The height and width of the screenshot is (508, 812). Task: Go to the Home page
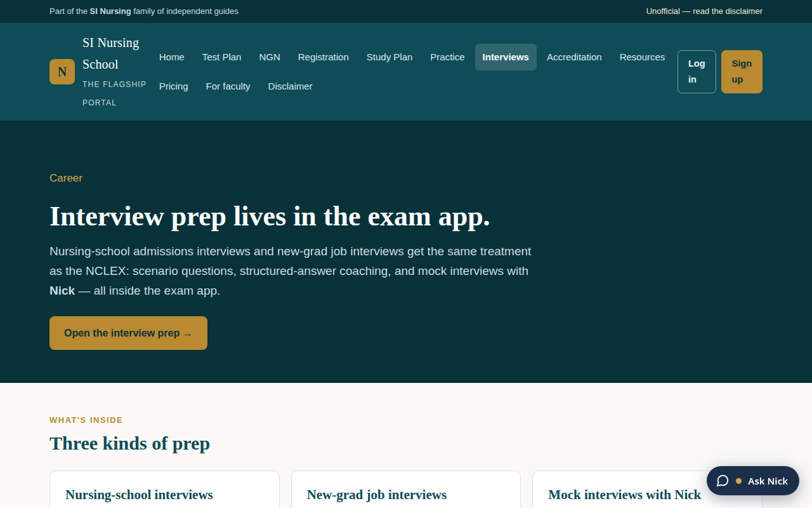[x=172, y=57]
